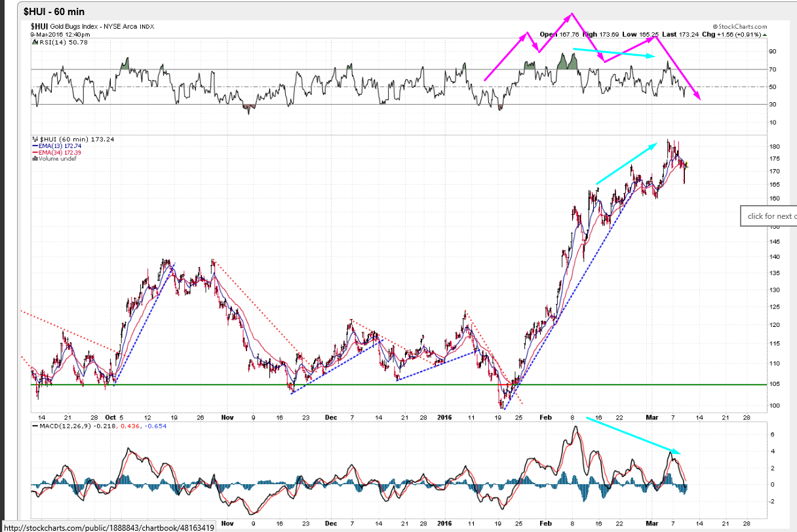Click the "Low 165.25" quote value

tap(640, 34)
